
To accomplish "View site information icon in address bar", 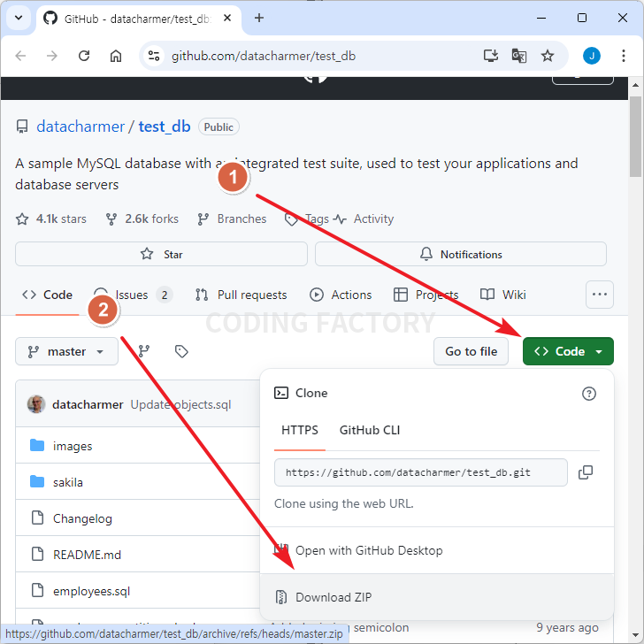I will [154, 56].
